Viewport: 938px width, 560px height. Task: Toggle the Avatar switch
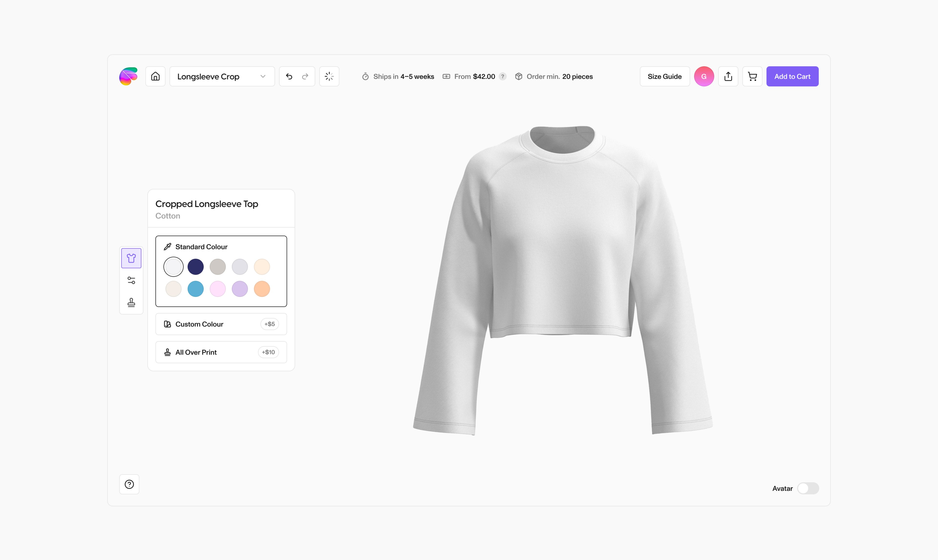(808, 488)
